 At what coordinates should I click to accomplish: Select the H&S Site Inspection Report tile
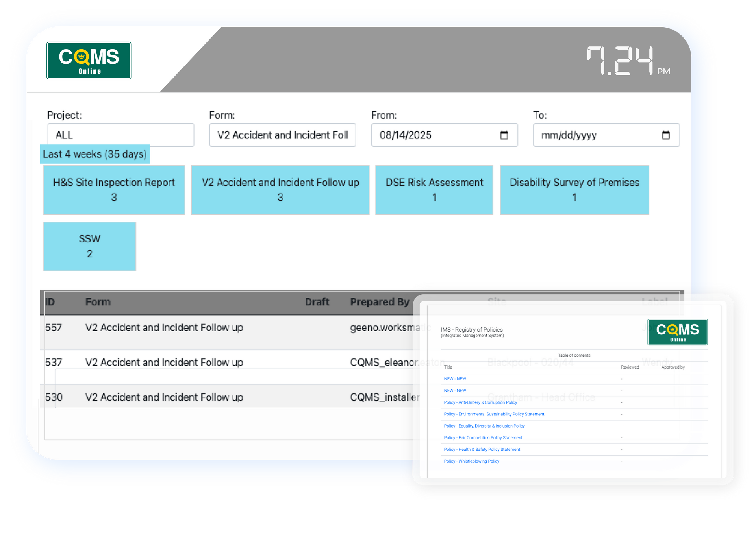coord(114,190)
